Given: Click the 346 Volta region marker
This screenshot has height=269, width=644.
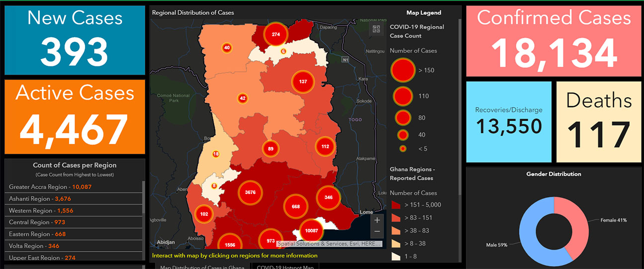Looking at the screenshot, I should coord(328,198).
